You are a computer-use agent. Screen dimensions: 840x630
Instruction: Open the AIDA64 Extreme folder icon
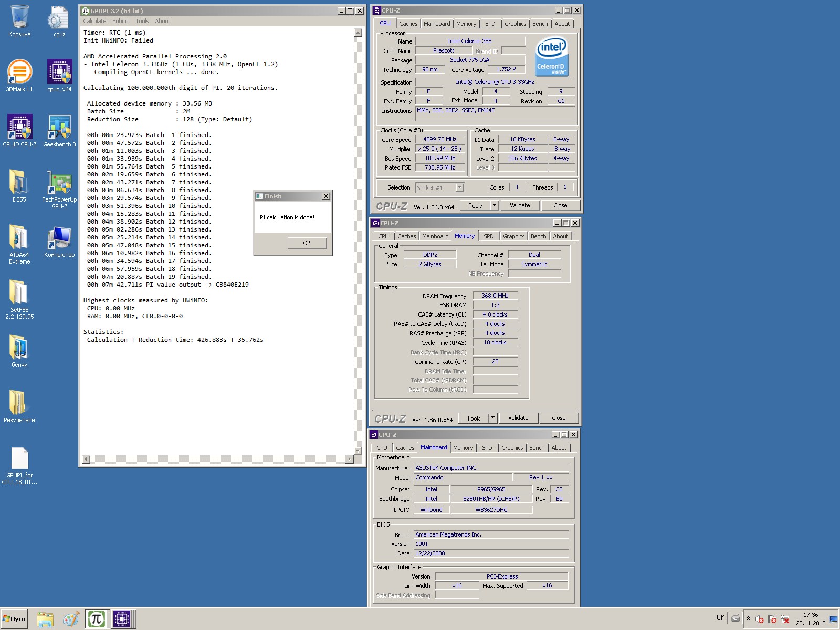pos(19,245)
